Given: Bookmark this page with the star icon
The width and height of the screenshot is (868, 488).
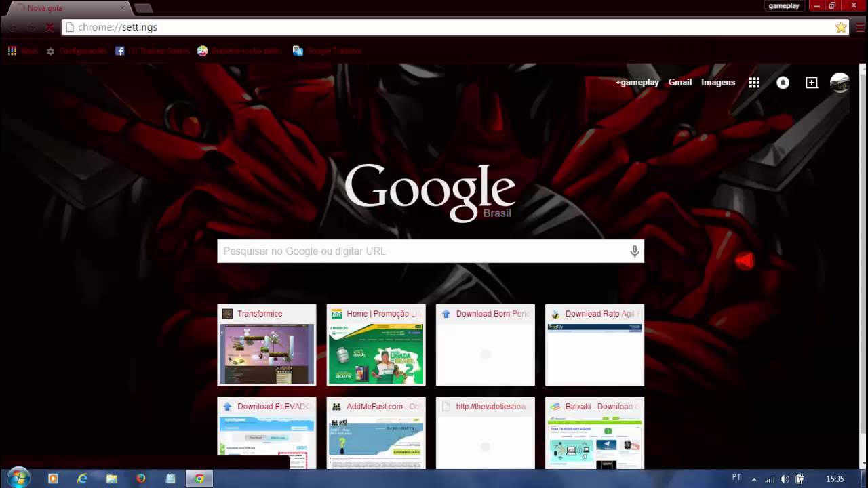Looking at the screenshot, I should [x=841, y=27].
